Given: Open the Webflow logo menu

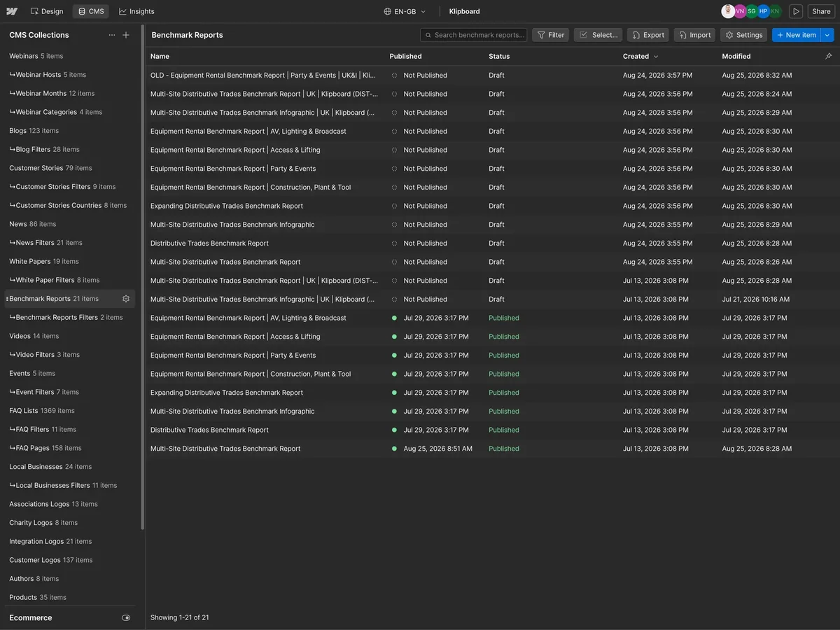Looking at the screenshot, I should [12, 11].
